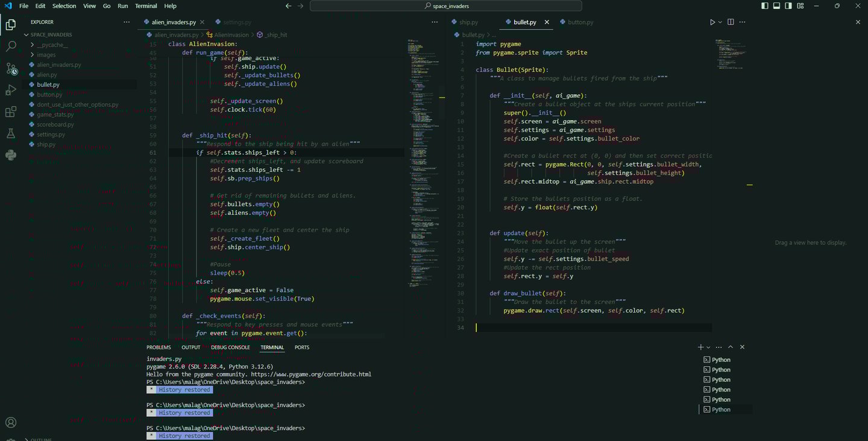Go forward with the navigation arrow
Image resolution: width=868 pixels, height=441 pixels.
tap(301, 6)
